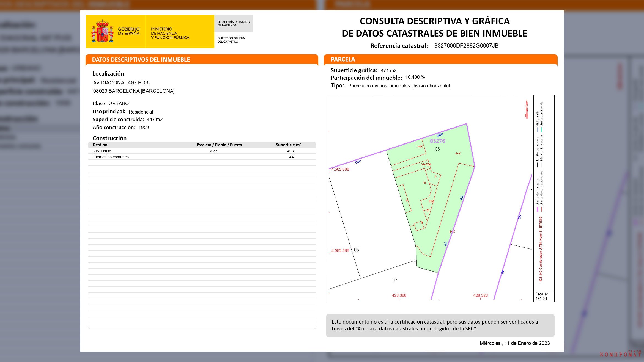The image size is (644, 362).
Task: Click the Escala 1/400 box
Action: coord(544,296)
